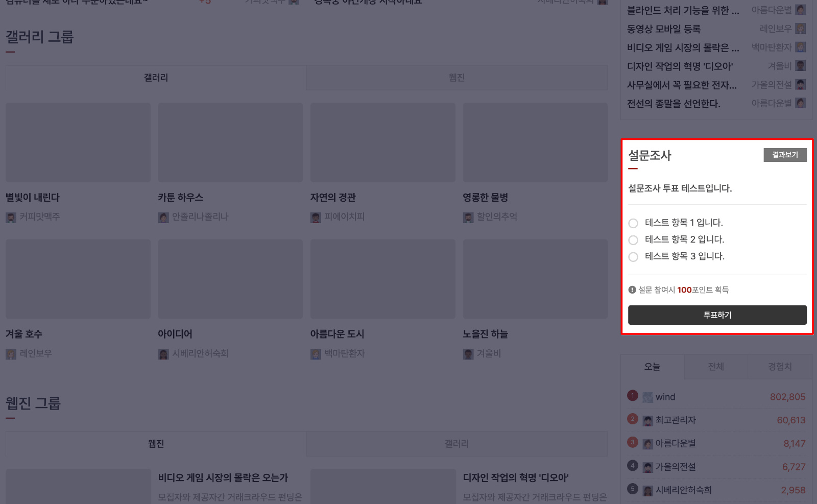Open the 전체 ranking tab
Image resolution: width=817 pixels, height=504 pixels.
click(716, 367)
